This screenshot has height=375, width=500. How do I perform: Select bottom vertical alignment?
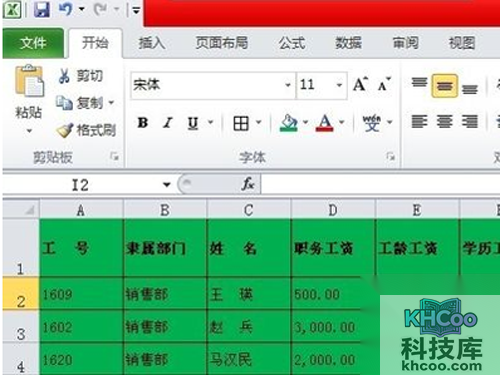470,89
